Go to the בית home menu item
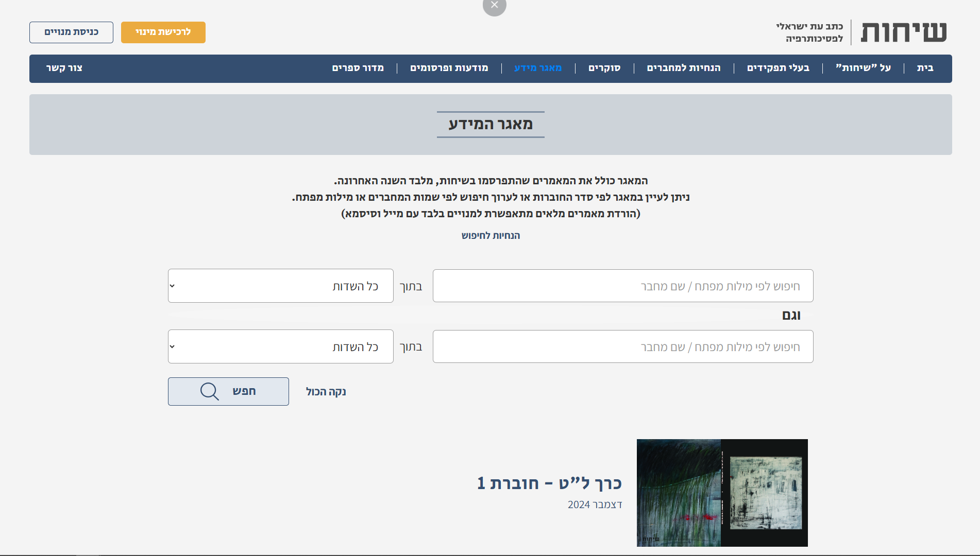 925,68
